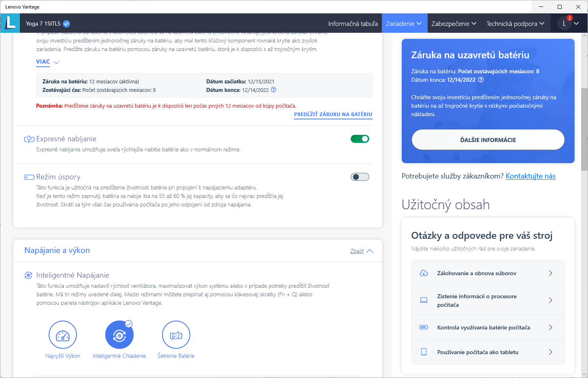Open Zálohovanie a obnova súborov article
The width and height of the screenshot is (588, 378).
coord(488,273)
